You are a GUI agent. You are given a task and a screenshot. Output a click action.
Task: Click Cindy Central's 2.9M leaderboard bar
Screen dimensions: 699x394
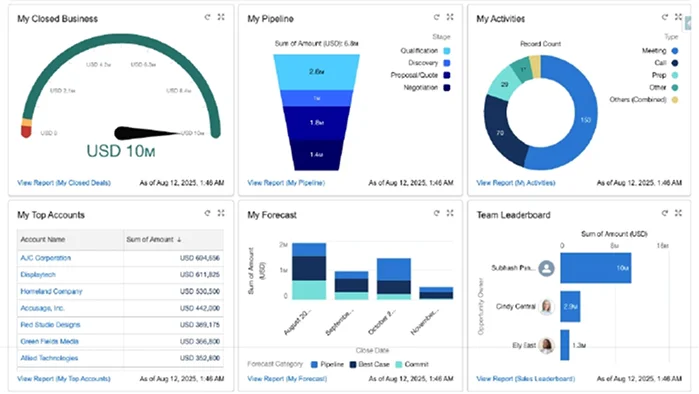pyautogui.click(x=570, y=307)
